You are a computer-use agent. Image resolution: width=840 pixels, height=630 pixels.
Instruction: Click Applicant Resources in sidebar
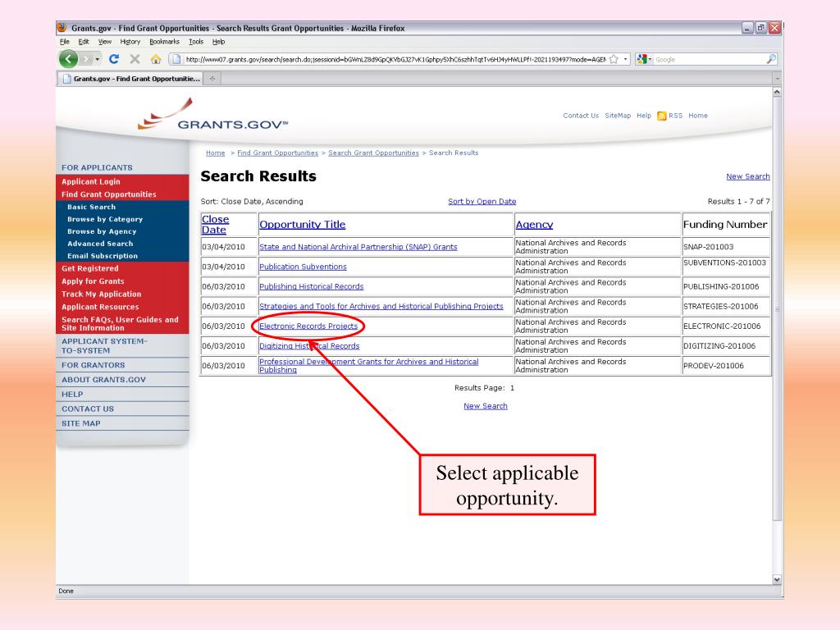[100, 307]
